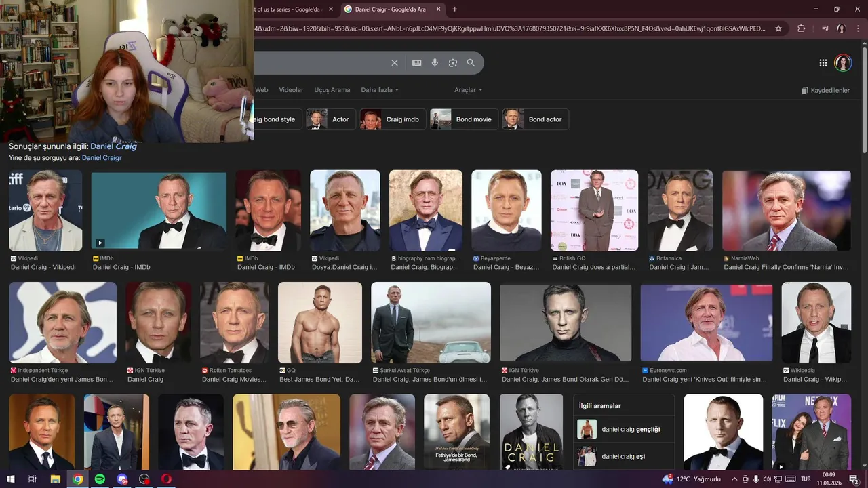The width and height of the screenshot is (868, 488).
Task: Click the Chrome address bar URL
Action: [x=509, y=28]
